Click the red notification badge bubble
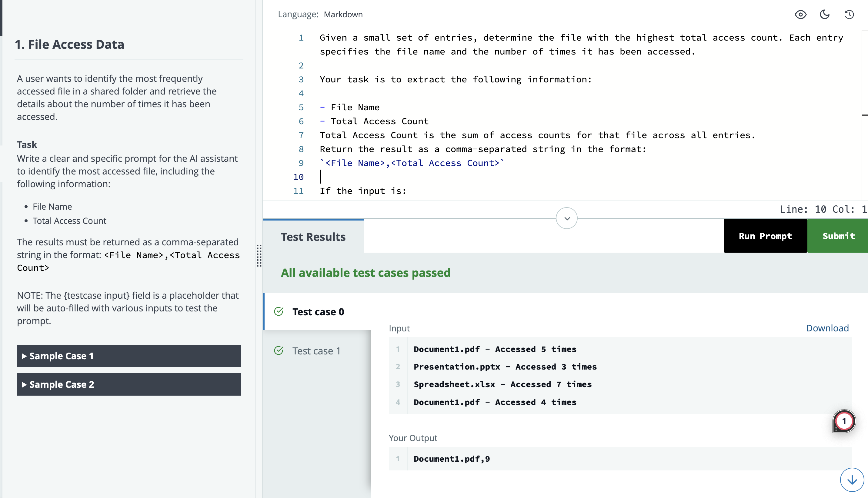Viewport: 868px width, 498px height. click(x=844, y=421)
